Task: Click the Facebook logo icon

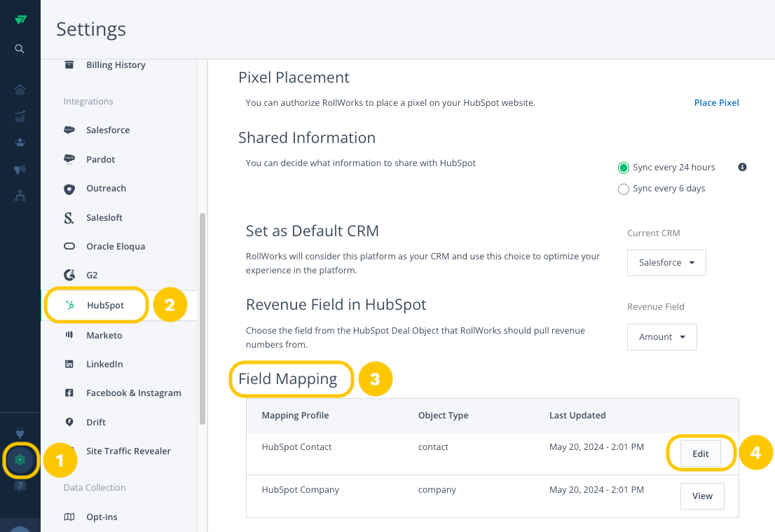Action: pos(69,393)
